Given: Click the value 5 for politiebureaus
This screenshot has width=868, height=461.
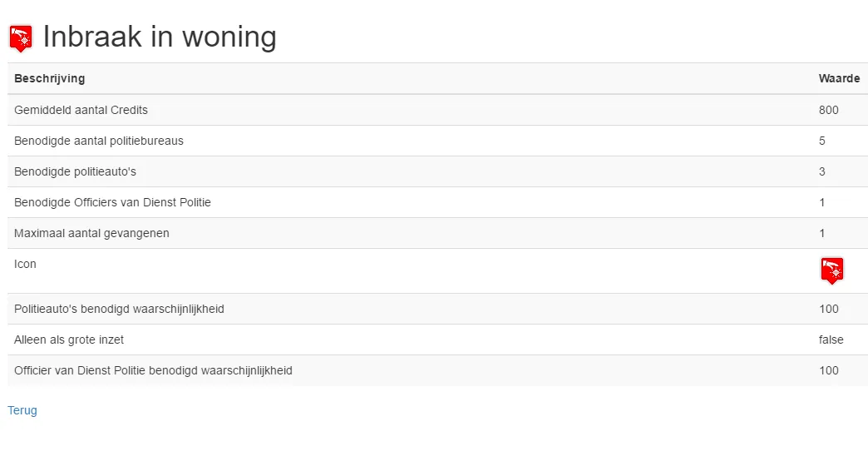Looking at the screenshot, I should pyautogui.click(x=822, y=141).
